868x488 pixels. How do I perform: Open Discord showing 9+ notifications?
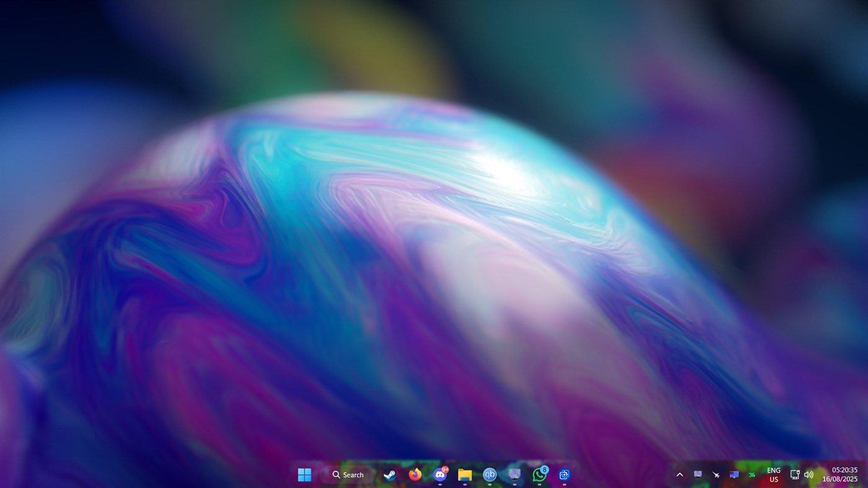tap(439, 474)
